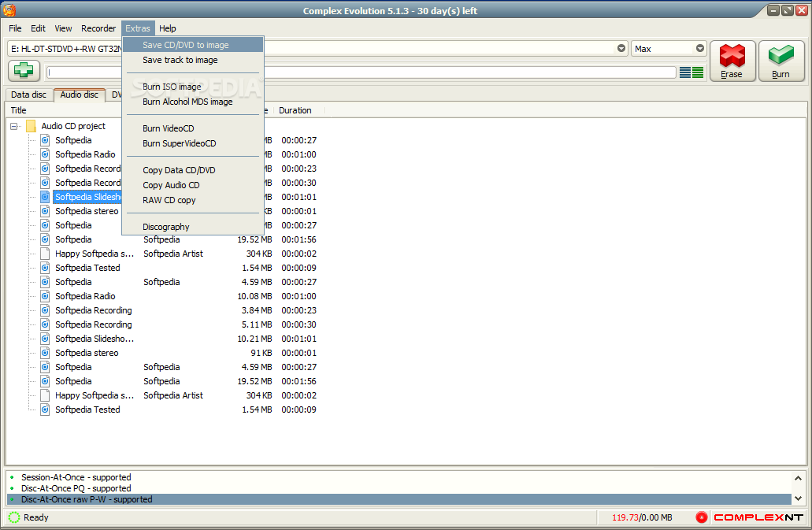812x530 pixels.
Task: Select the 00:00:02 Happy Softpedia bottom row
Action: [95, 395]
